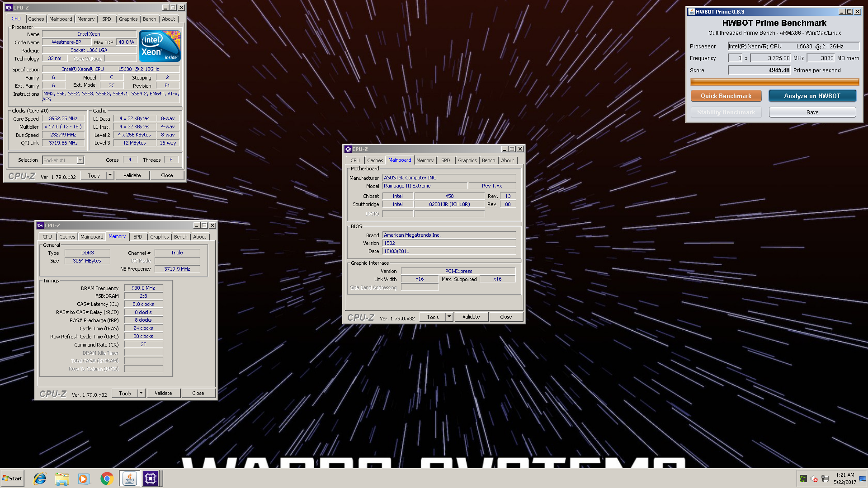
Task: Select the Java HWBOT Prime taskbar icon
Action: tap(129, 479)
